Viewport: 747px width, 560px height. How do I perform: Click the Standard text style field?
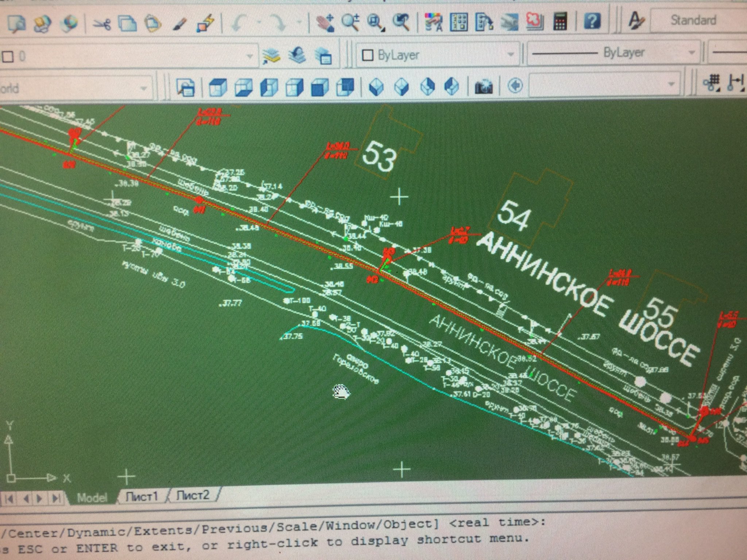click(x=693, y=20)
